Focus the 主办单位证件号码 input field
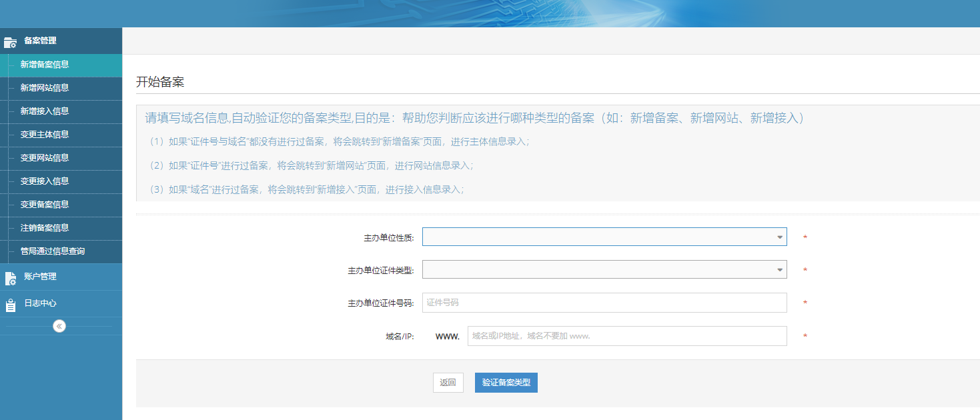This screenshot has width=980, height=420. tap(604, 303)
